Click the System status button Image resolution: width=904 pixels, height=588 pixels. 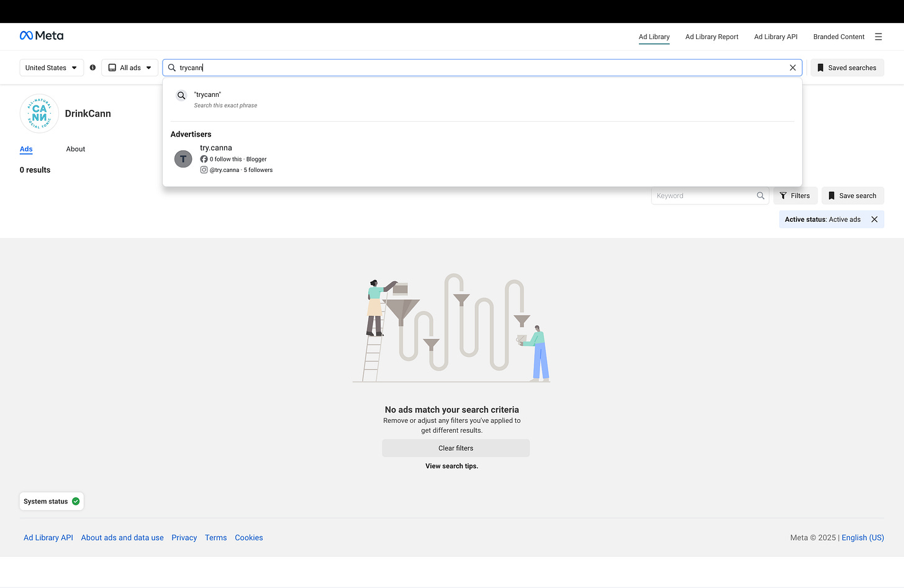pyautogui.click(x=52, y=502)
